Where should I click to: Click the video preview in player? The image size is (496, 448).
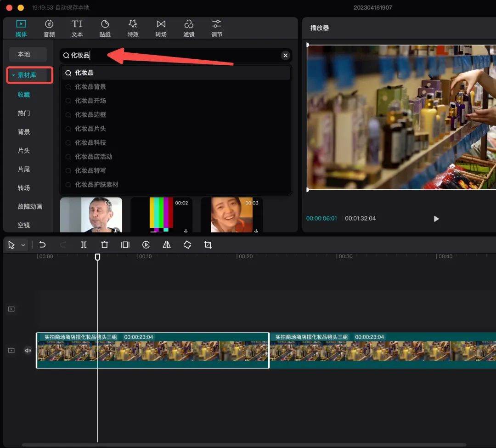click(402, 117)
